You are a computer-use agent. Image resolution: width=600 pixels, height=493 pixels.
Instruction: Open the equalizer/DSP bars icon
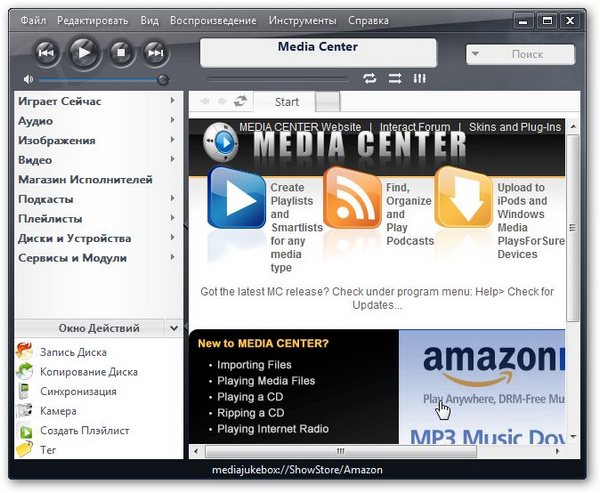(420, 78)
